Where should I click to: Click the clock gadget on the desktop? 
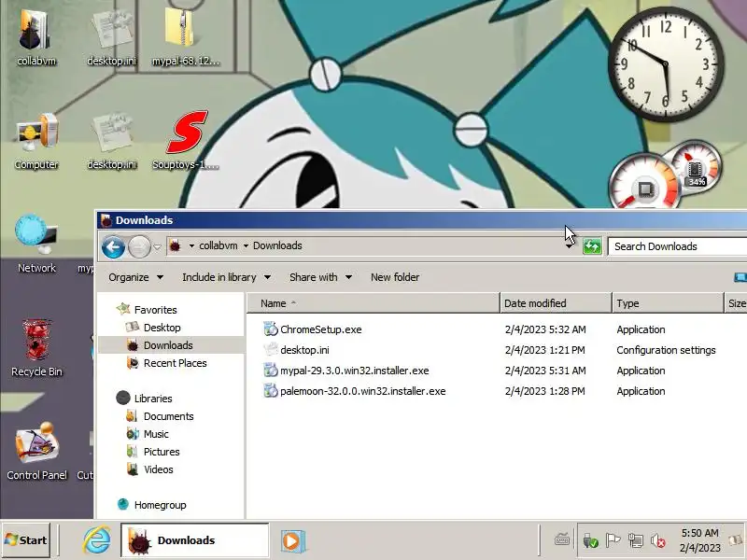[666, 63]
